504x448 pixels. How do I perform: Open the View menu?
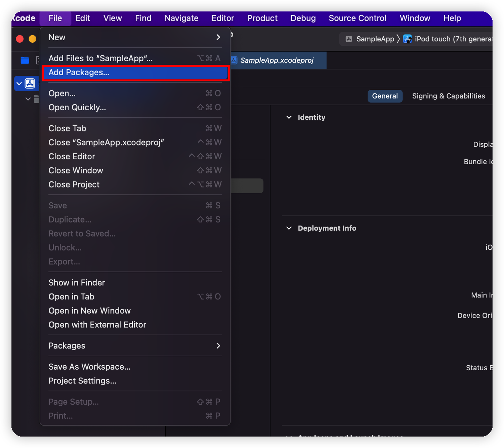[113, 18]
